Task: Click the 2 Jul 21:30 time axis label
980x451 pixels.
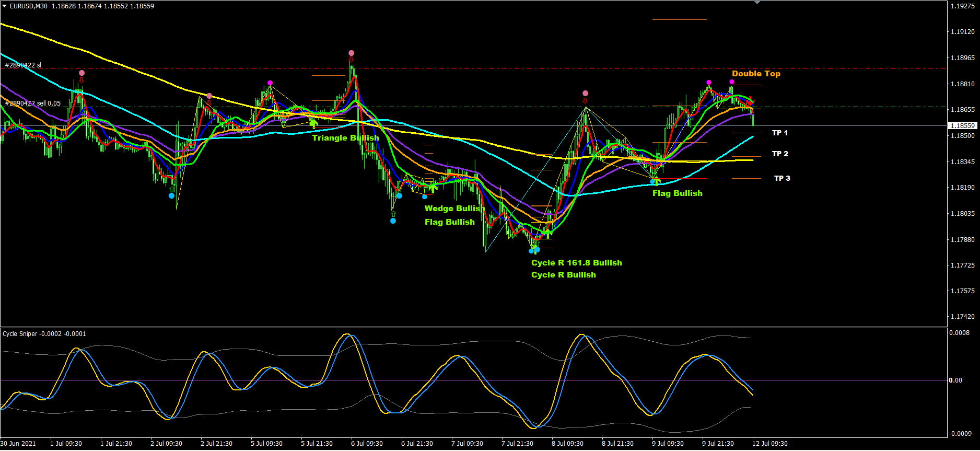Action: point(217,444)
